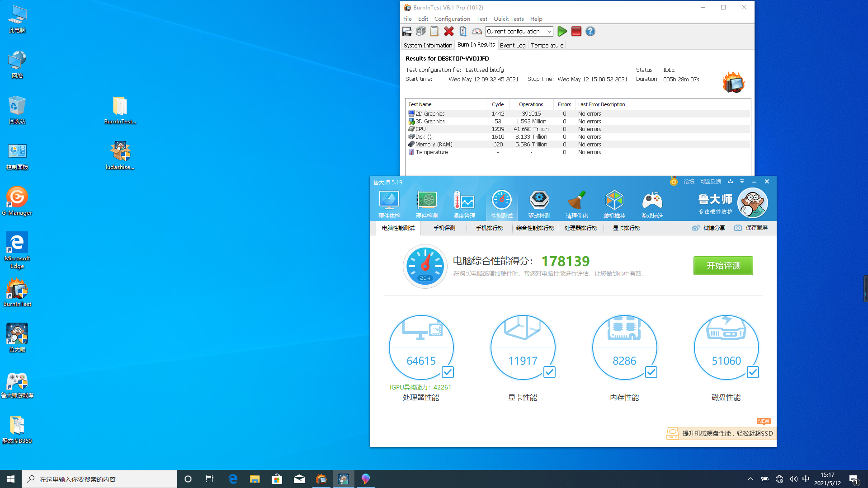Click the red stop test button

576,31
